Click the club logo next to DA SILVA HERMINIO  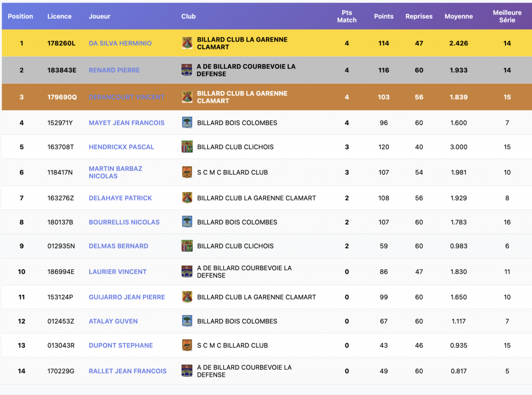click(x=187, y=43)
